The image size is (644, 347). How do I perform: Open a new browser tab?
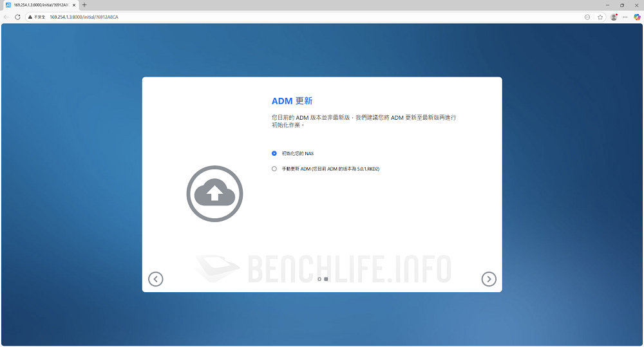(84, 5)
